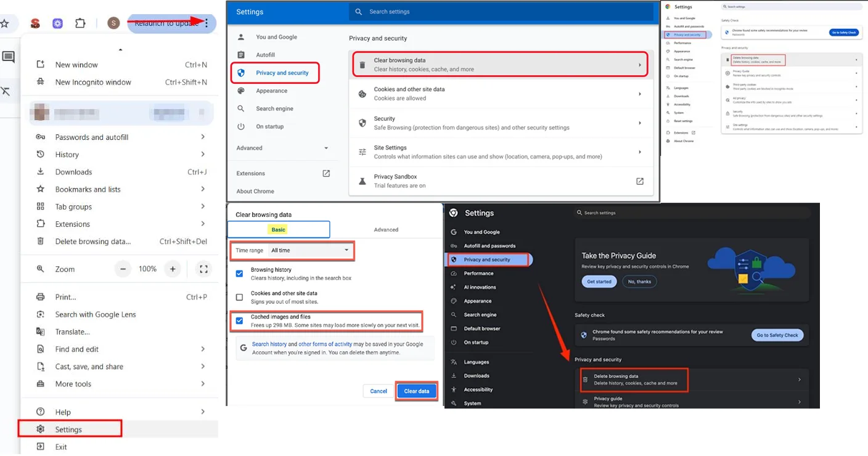868x456 pixels.
Task: Select Autofill and passwords in the dark Settings sidebar
Action: (489, 246)
